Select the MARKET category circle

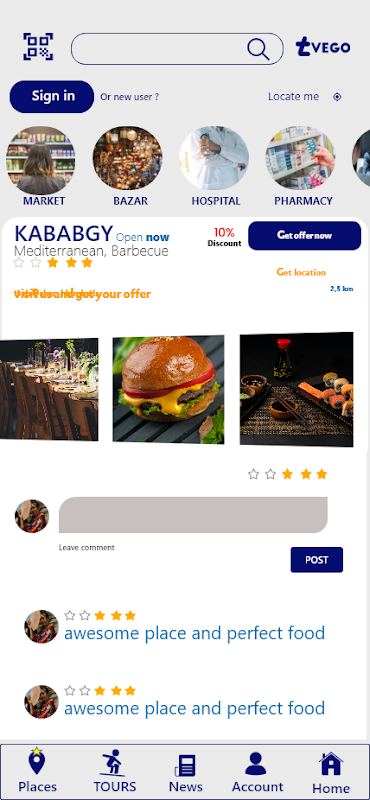click(41, 160)
